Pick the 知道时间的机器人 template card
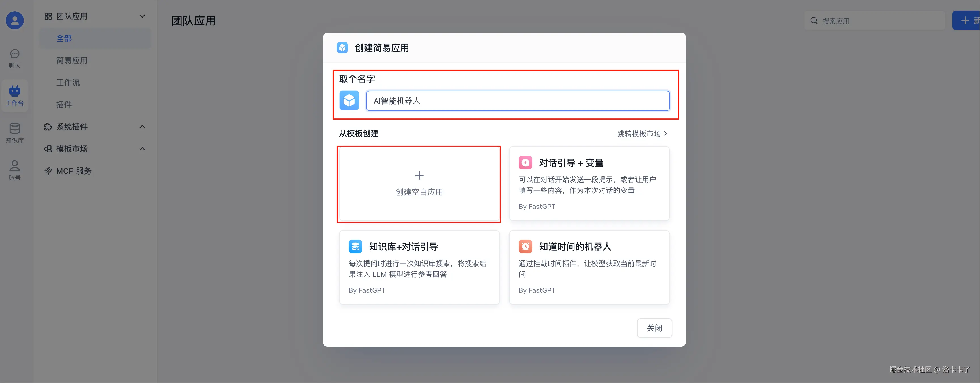This screenshot has height=383, width=980. pyautogui.click(x=589, y=267)
